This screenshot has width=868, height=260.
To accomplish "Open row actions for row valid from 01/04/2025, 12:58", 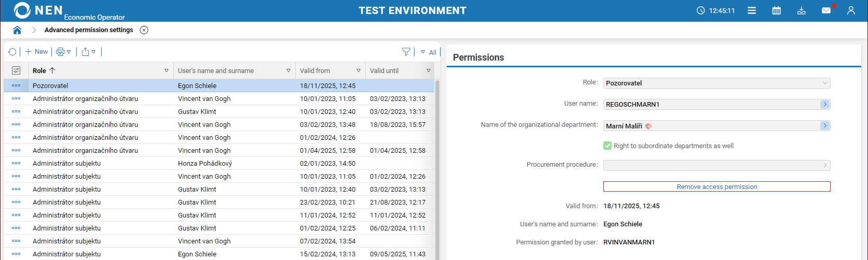I will pos(16,150).
